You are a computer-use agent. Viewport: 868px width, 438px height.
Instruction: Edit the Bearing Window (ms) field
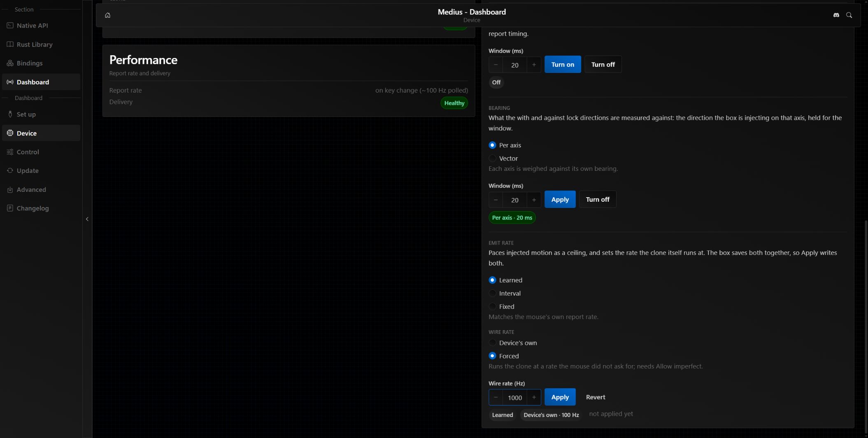click(x=514, y=200)
